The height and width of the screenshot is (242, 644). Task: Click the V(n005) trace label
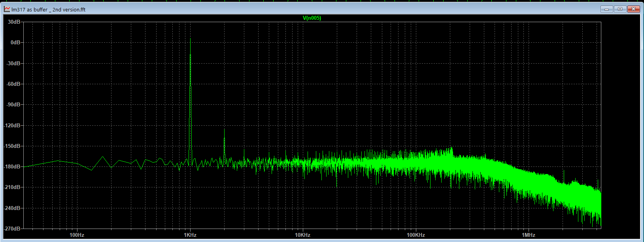pyautogui.click(x=312, y=18)
